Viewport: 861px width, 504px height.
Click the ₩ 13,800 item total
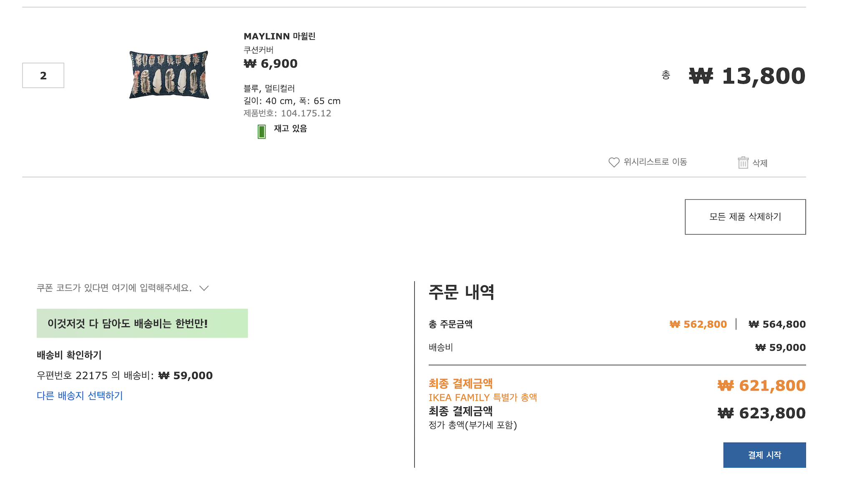coord(747,76)
